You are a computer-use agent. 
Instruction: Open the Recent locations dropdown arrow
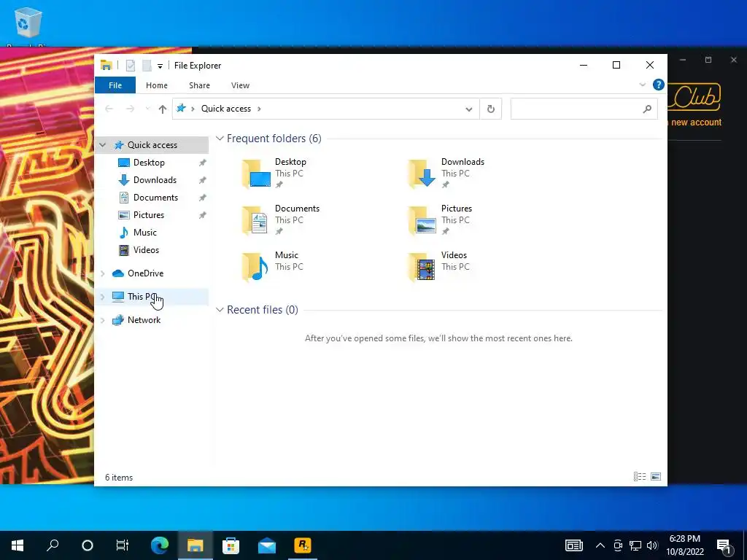tap(147, 109)
